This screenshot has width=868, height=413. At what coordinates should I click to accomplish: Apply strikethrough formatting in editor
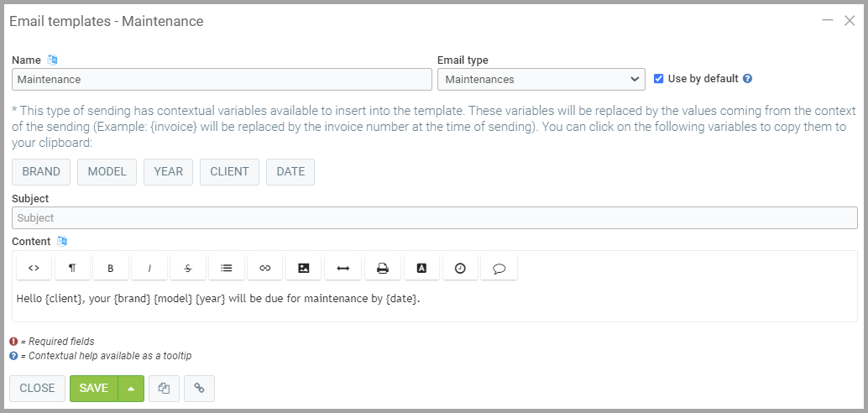tap(188, 268)
